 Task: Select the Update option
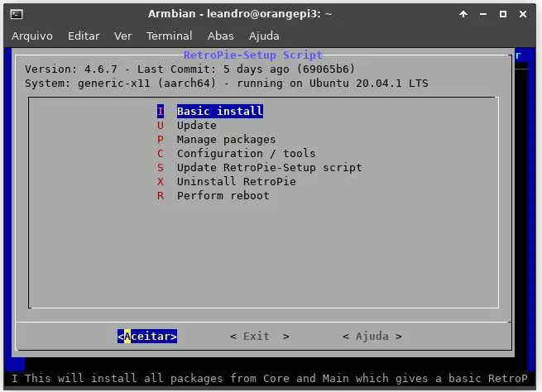tap(197, 126)
